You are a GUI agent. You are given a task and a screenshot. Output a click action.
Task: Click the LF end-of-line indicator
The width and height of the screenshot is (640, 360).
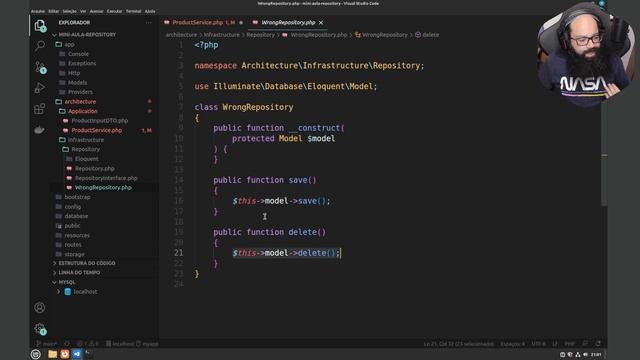[555, 344]
